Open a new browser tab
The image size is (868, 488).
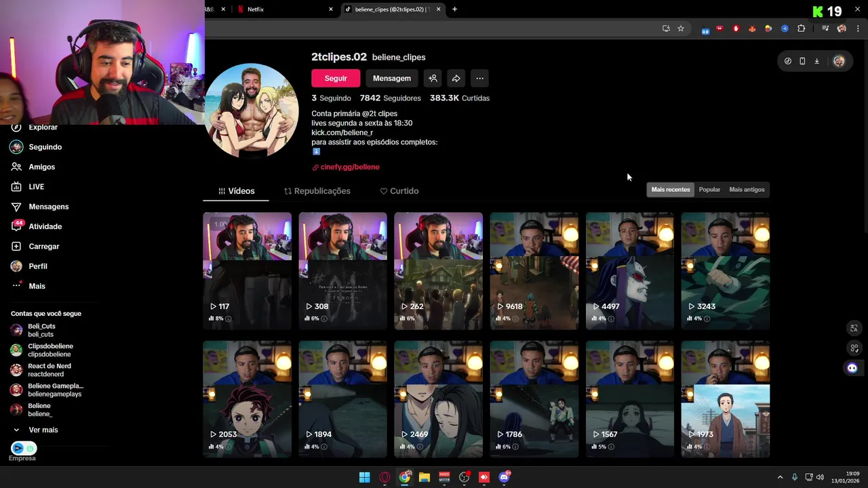point(454,9)
